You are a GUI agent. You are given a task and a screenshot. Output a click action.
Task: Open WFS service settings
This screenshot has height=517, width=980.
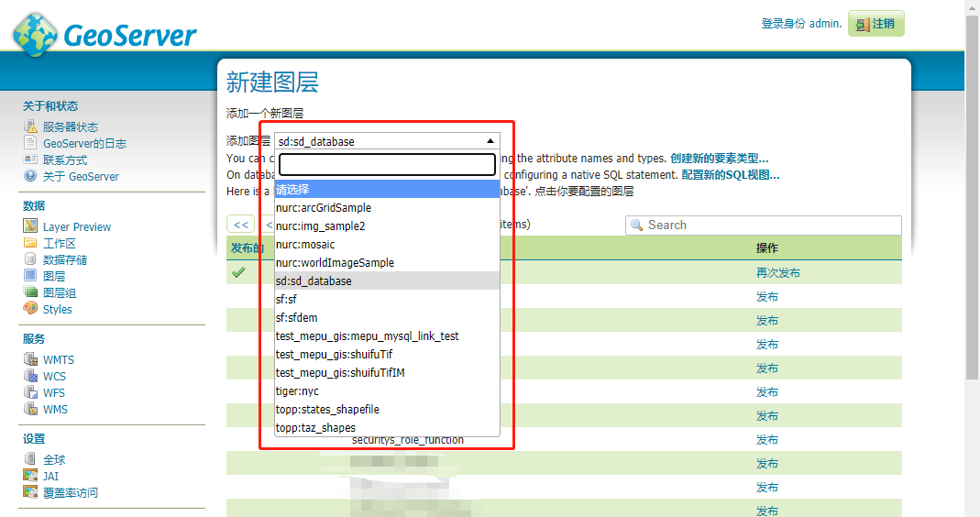click(x=54, y=392)
